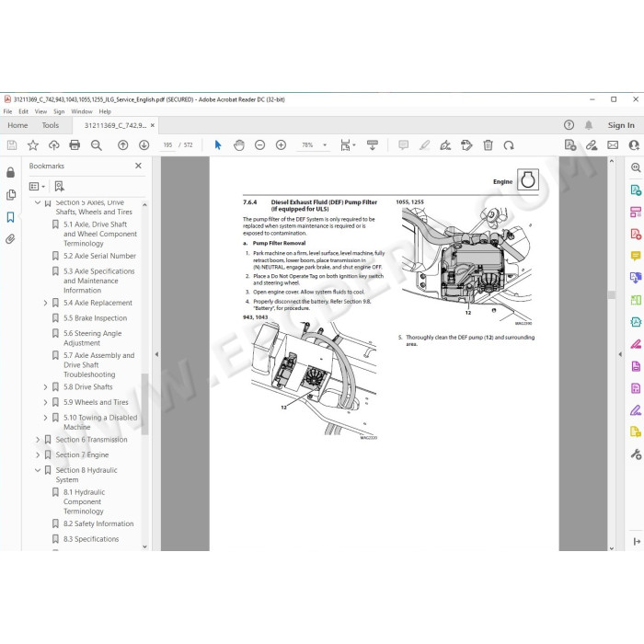Open bookmark 8.3 Specifications
The width and height of the screenshot is (644, 644).
[x=91, y=539]
